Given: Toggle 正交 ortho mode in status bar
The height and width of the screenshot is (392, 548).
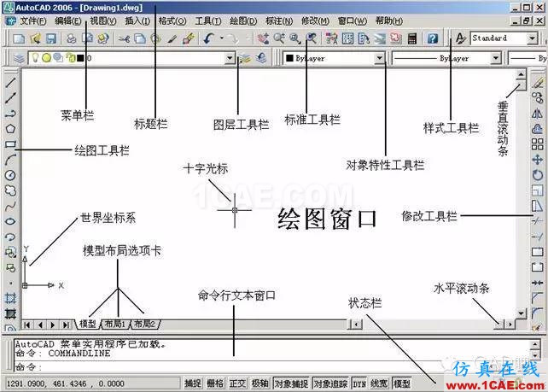Looking at the screenshot, I should coord(237,383).
